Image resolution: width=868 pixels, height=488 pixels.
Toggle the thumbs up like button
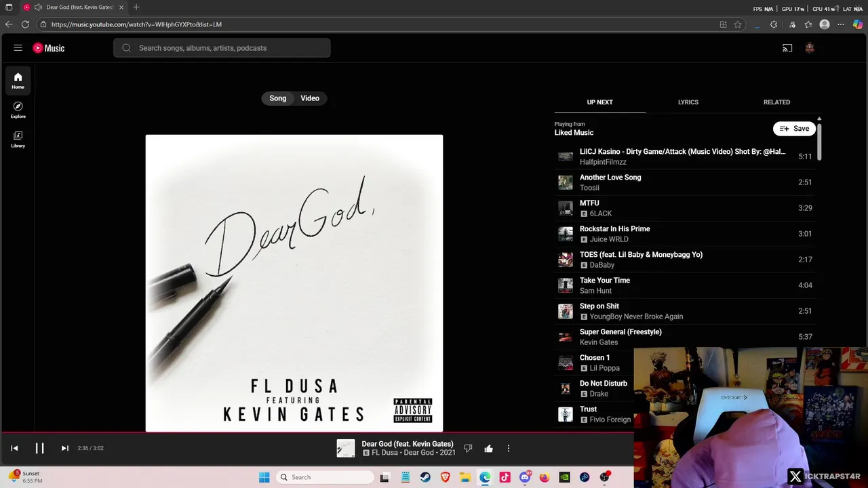(x=488, y=448)
